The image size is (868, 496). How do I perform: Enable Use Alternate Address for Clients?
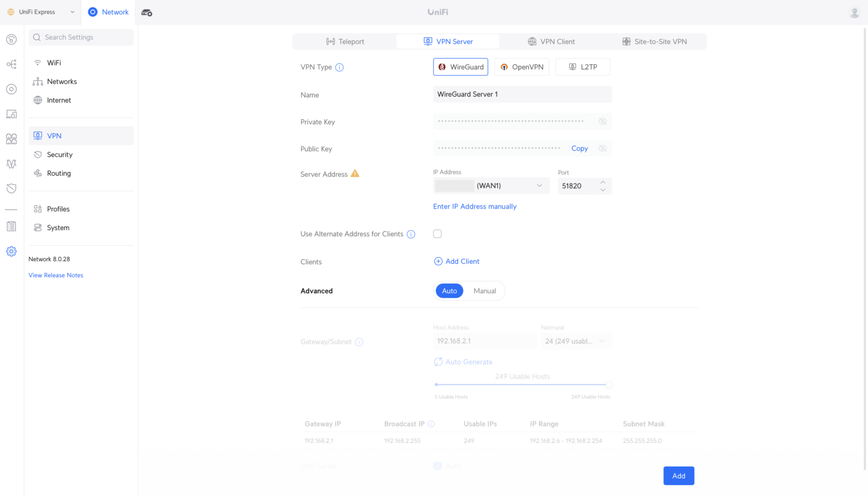click(437, 233)
